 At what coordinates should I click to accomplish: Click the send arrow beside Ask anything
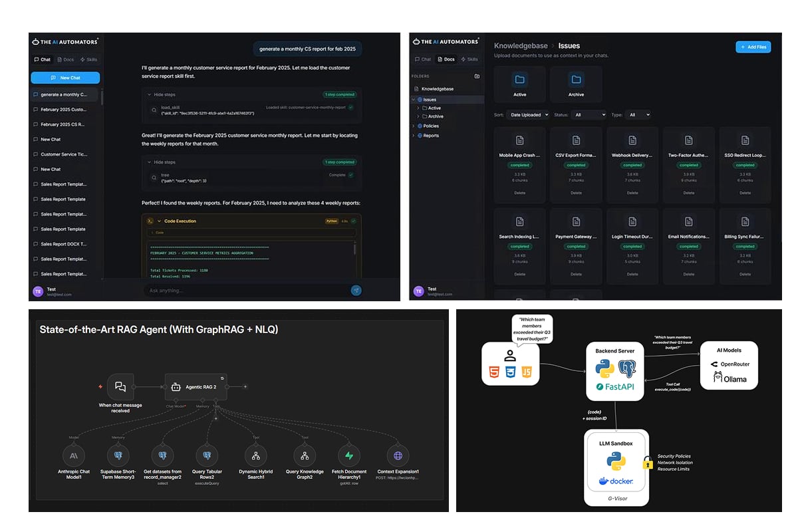pyautogui.click(x=356, y=290)
